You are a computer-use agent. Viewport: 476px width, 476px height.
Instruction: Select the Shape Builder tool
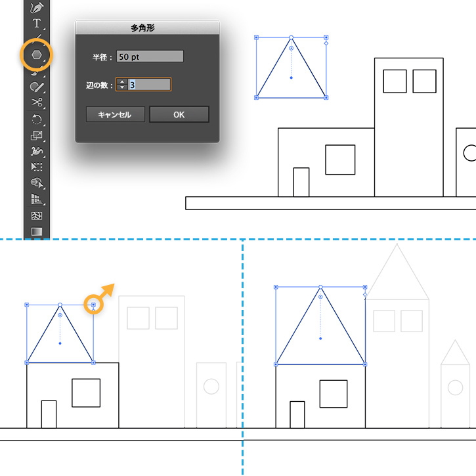point(37,183)
